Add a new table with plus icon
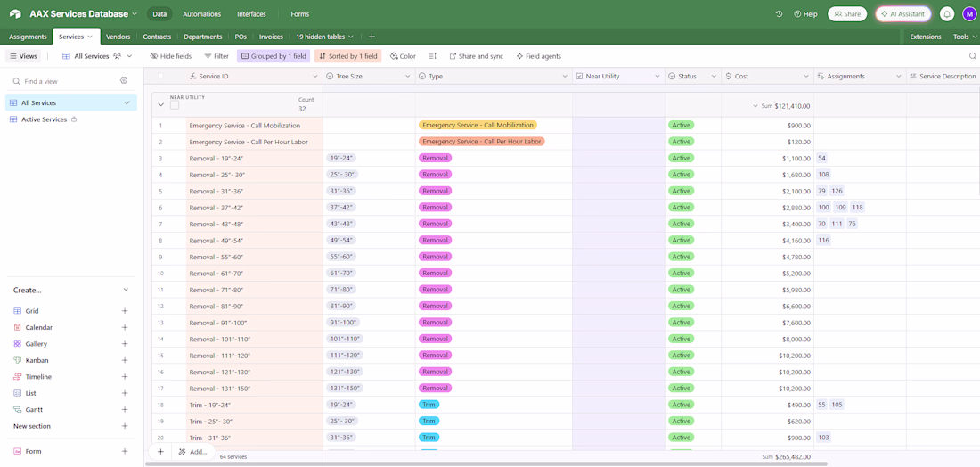 click(372, 37)
